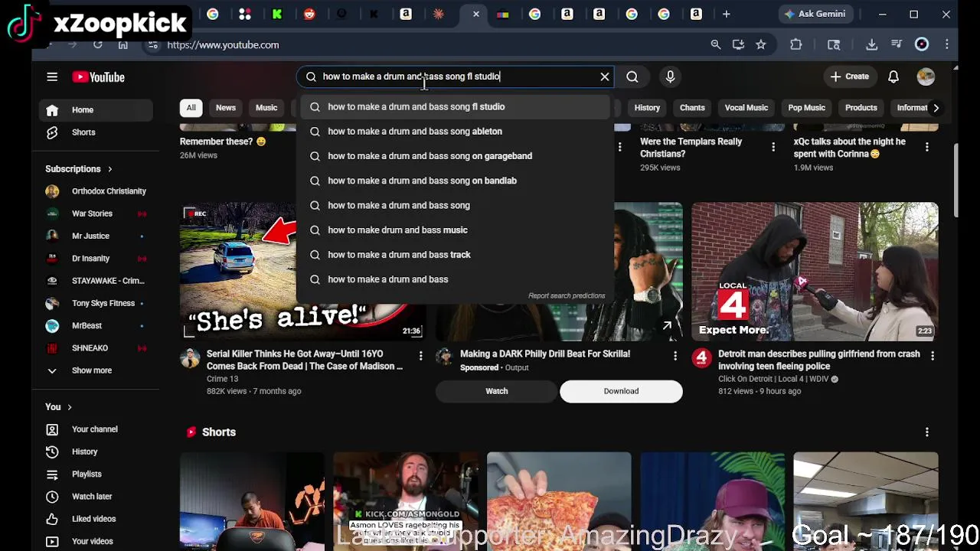
Task: Open Home in the sidebar
Action: point(96,110)
